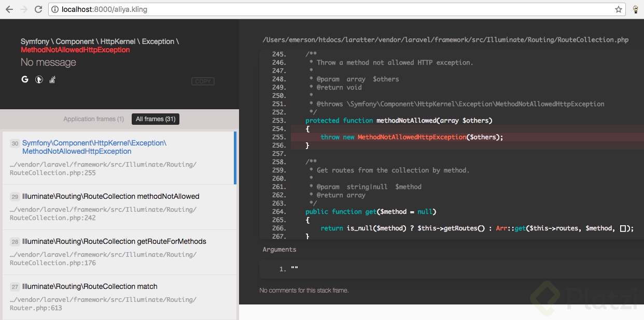This screenshot has height=320, width=644.
Task: Click the RouteCollection.php file path heading
Action: click(445, 40)
